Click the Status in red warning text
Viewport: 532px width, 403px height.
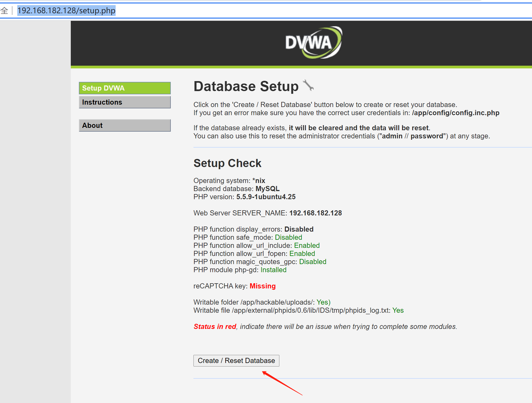coord(215,327)
